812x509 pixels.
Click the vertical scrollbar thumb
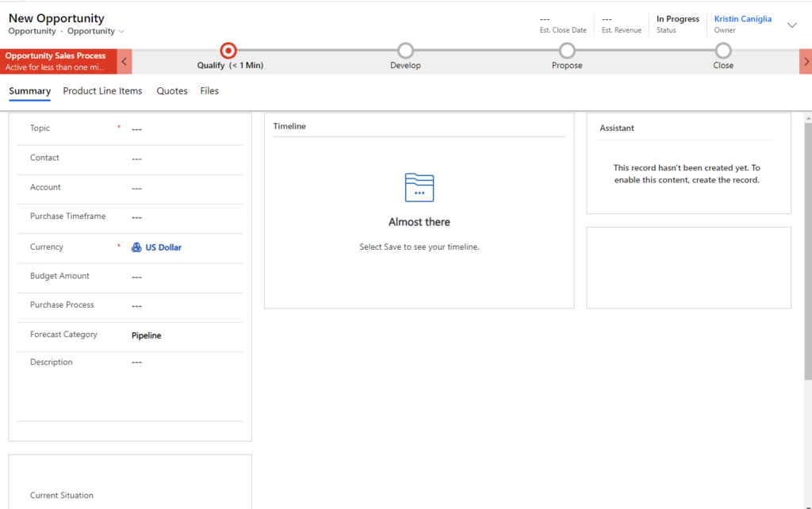click(x=808, y=251)
